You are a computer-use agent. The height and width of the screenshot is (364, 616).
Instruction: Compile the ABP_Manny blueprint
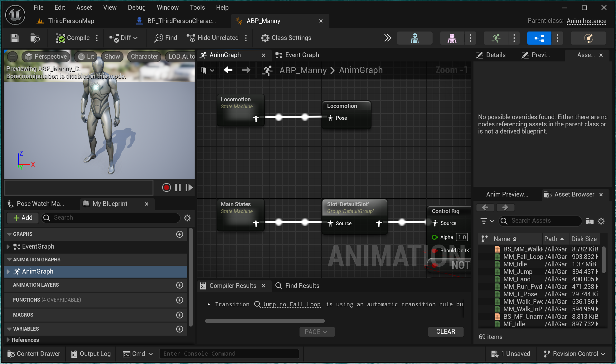coord(73,38)
